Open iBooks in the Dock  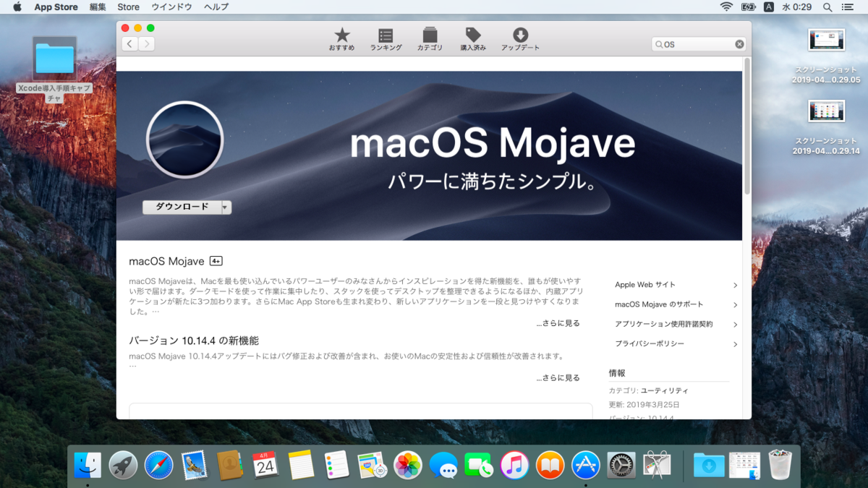(x=550, y=465)
